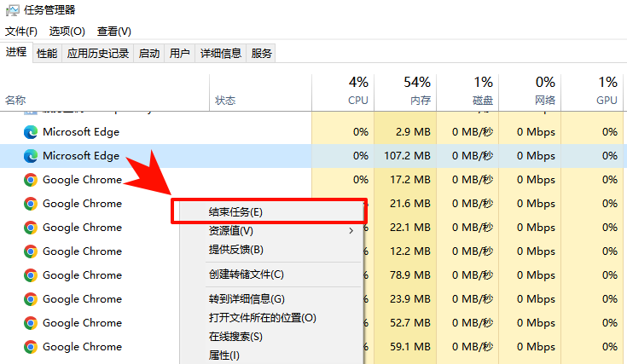Select the Google Chrome name in the 78.9 MB row
Screen dimensions: 627x364
pyautogui.click(x=83, y=275)
